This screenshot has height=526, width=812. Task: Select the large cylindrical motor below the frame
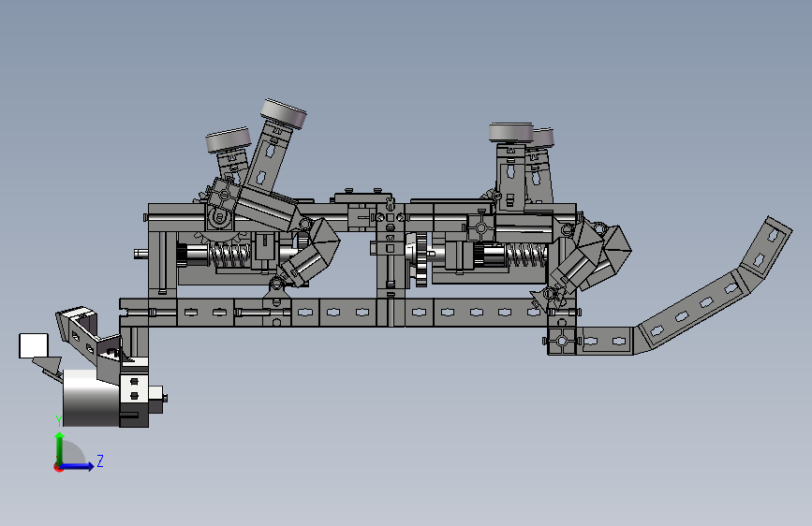pyautogui.click(x=91, y=398)
